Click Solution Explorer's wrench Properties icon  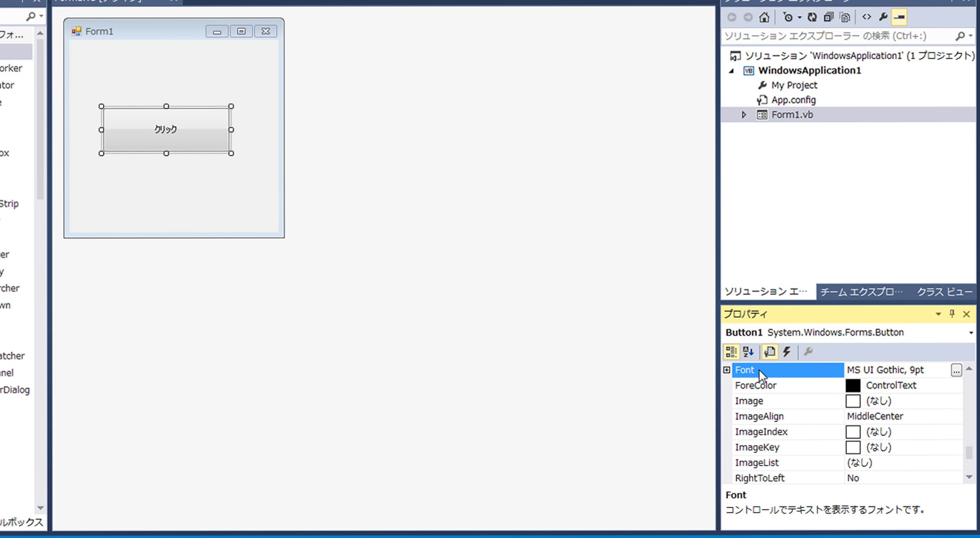pyautogui.click(x=883, y=17)
